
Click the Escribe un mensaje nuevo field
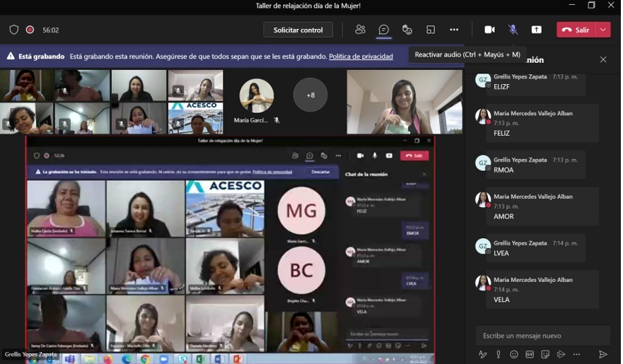[542, 336]
